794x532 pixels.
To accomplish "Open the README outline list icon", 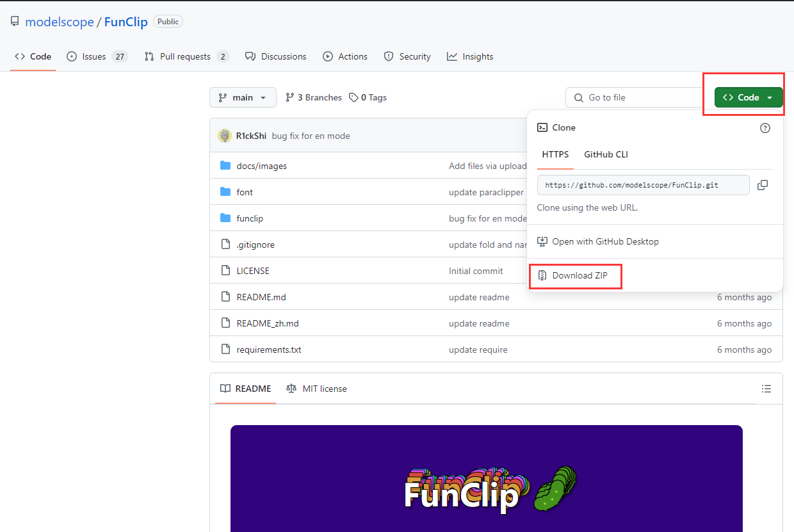I will click(766, 389).
